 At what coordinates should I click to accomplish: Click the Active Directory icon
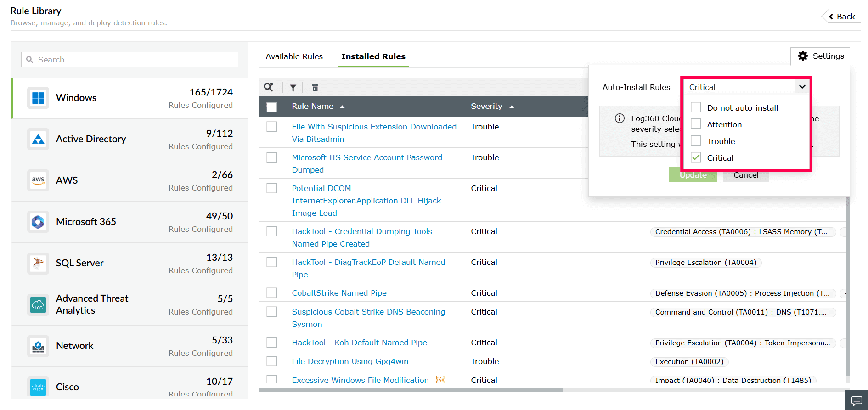pos(38,139)
